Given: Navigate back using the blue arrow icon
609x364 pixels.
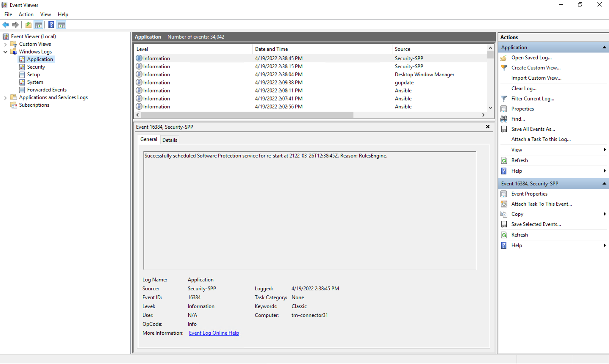Looking at the screenshot, I should click(x=6, y=25).
